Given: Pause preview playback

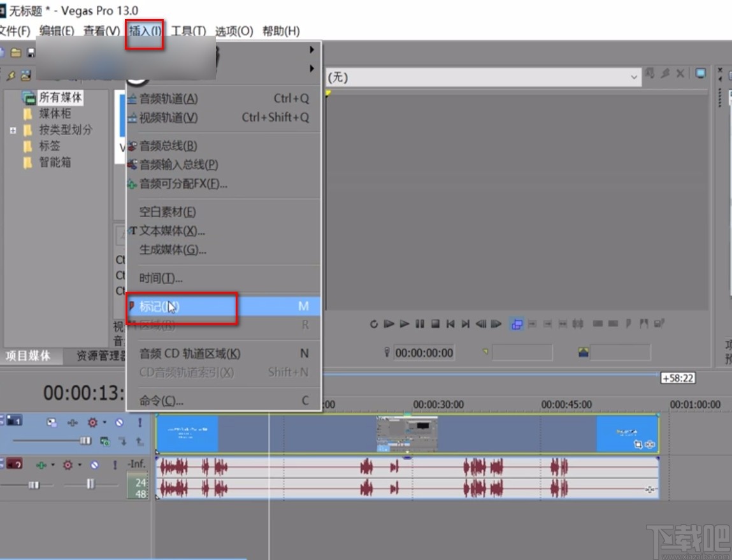Looking at the screenshot, I should coord(420,324).
